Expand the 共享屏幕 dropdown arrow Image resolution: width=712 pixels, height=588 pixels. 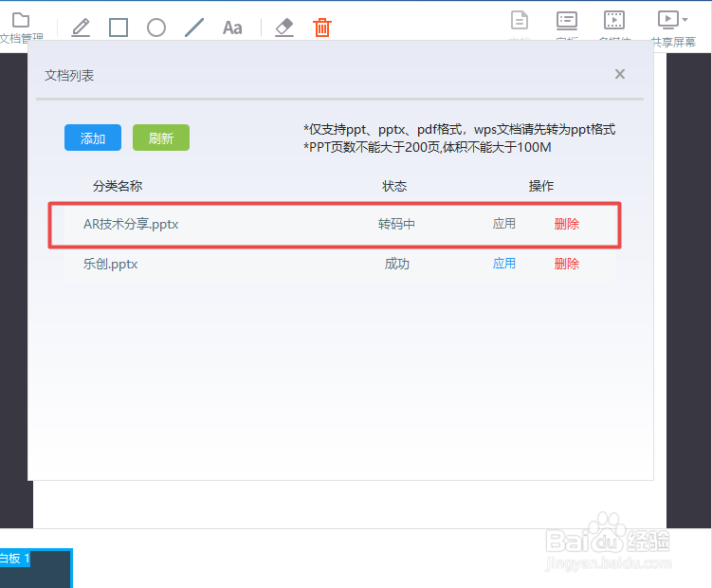point(685,20)
